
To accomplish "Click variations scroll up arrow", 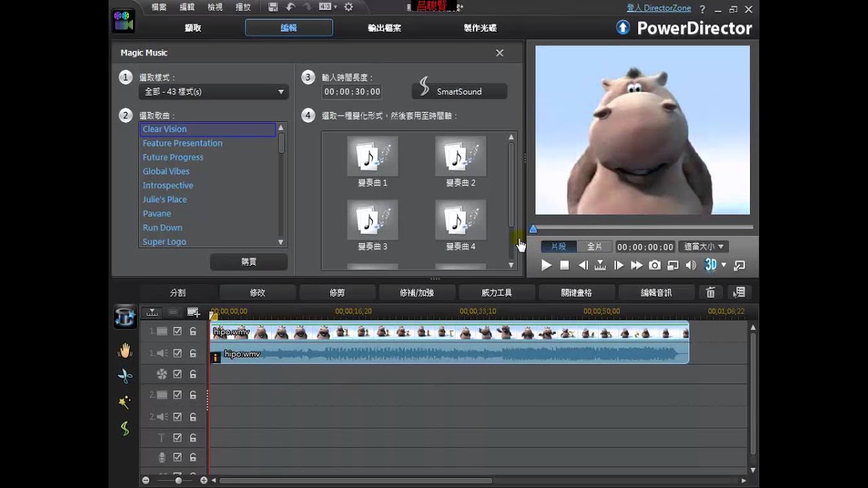I will 511,138.
